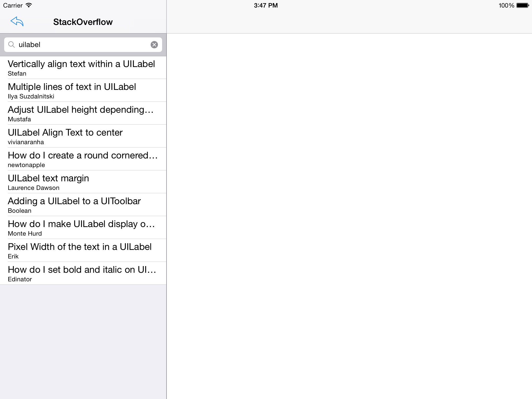Click the search magnifier icon
Viewport: 532px width, 399px height.
click(x=11, y=44)
